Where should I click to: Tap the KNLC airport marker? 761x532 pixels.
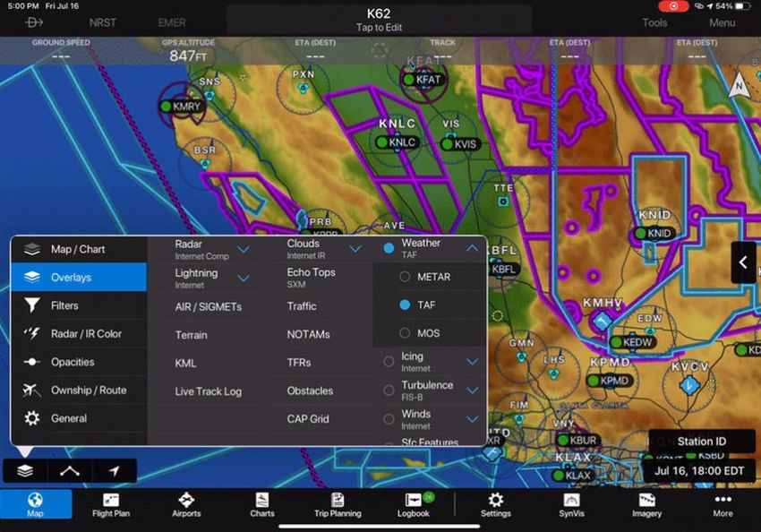pos(397,142)
